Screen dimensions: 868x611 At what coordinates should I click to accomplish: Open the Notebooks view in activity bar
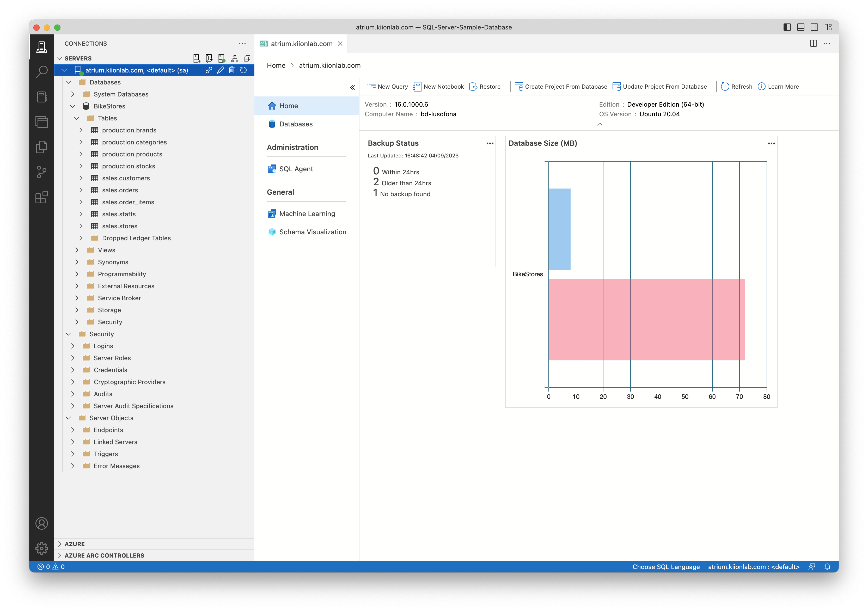pyautogui.click(x=42, y=97)
